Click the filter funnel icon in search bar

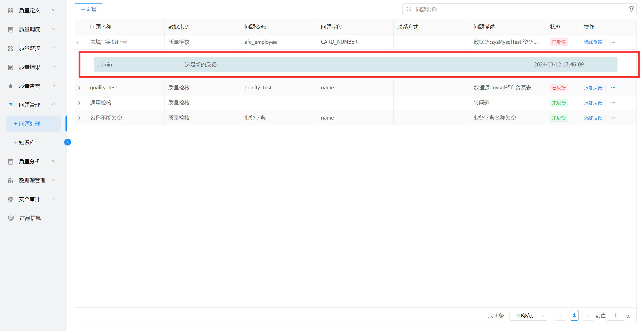coord(631,9)
